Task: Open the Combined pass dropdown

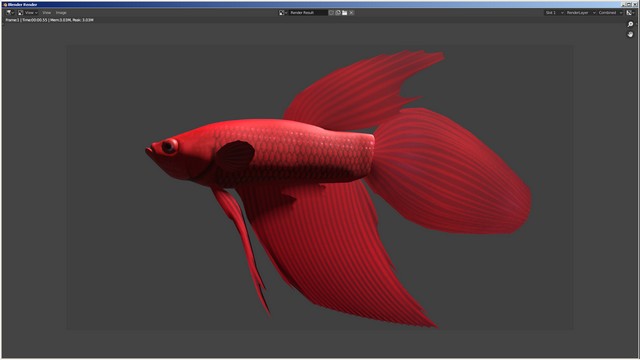Action: coord(610,13)
